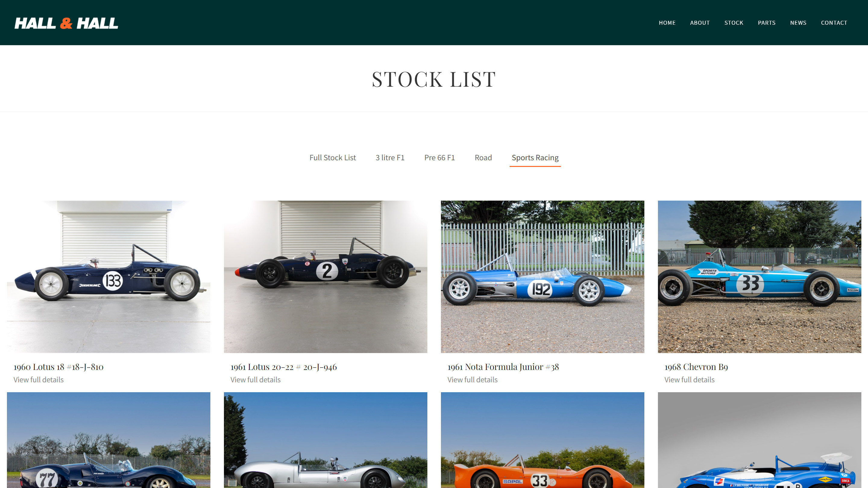Image resolution: width=868 pixels, height=488 pixels.
Task: Open the Lotus 20-22 number 2 photo
Action: [325, 277]
